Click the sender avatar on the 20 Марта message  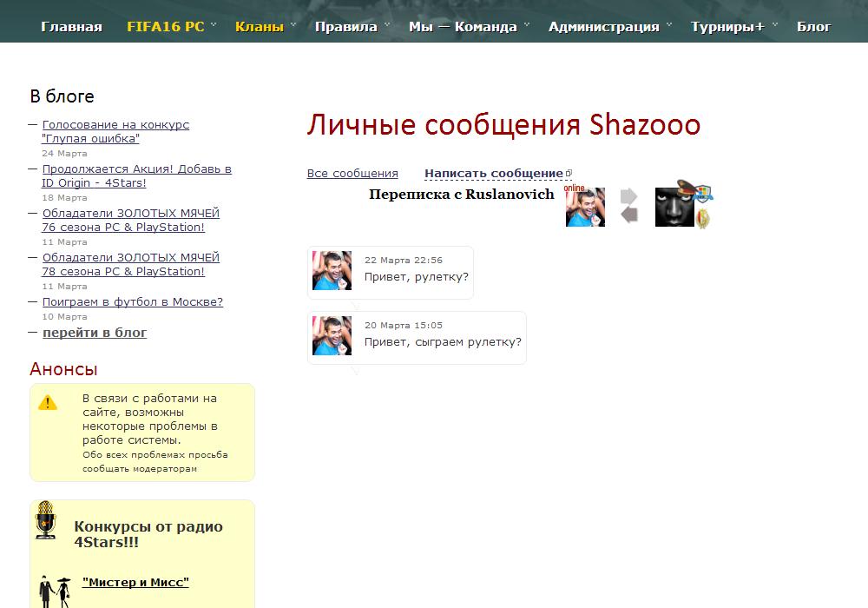[x=332, y=335]
